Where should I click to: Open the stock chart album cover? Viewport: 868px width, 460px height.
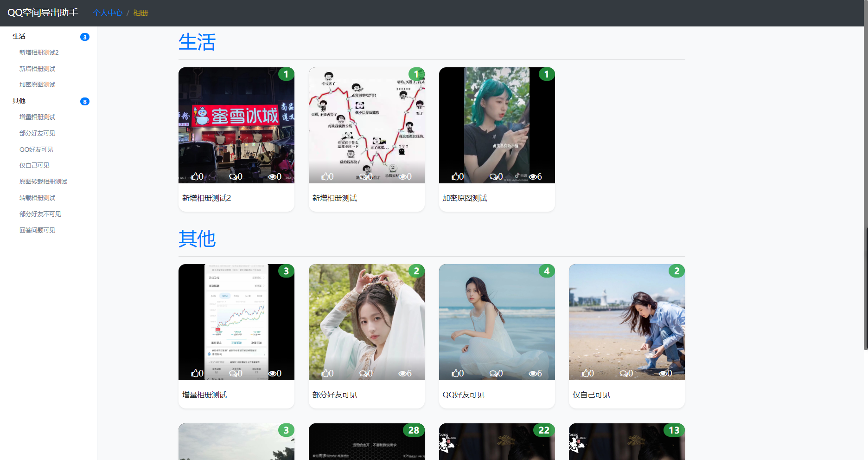click(236, 322)
